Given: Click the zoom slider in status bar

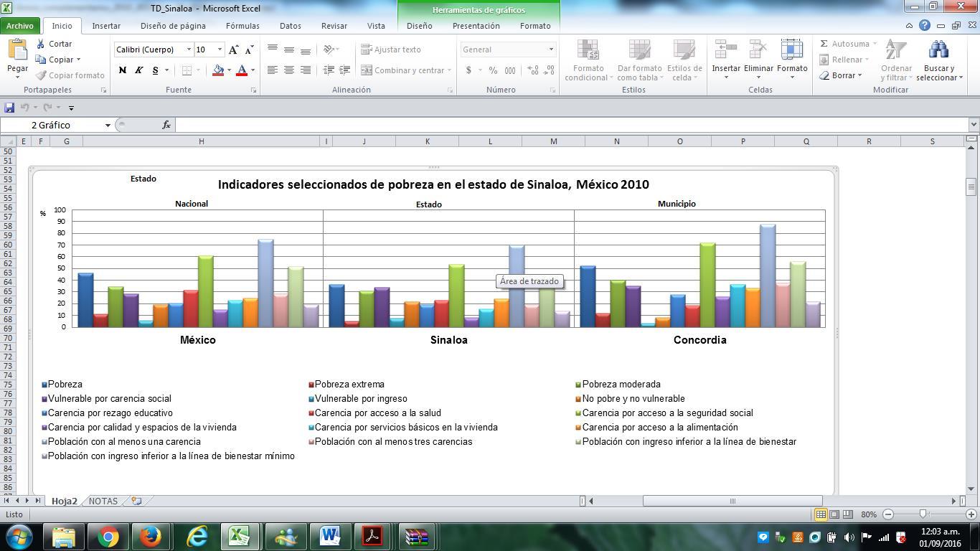Looking at the screenshot, I should point(923,514).
